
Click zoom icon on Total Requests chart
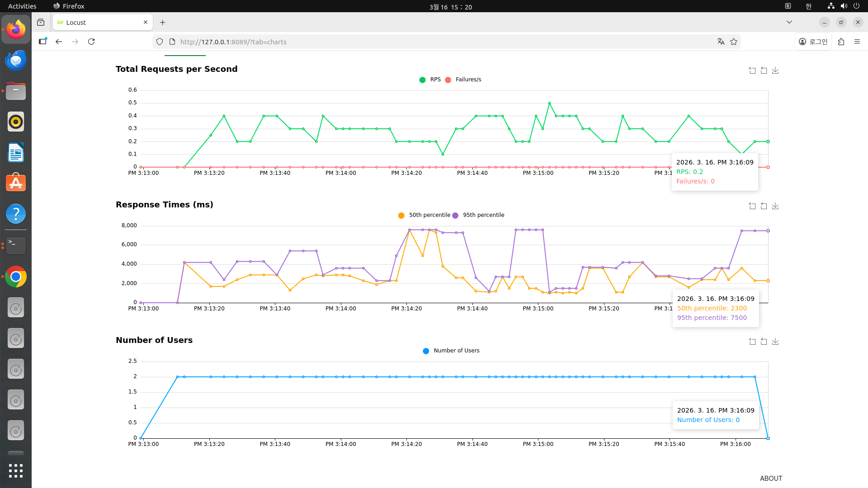(x=752, y=70)
